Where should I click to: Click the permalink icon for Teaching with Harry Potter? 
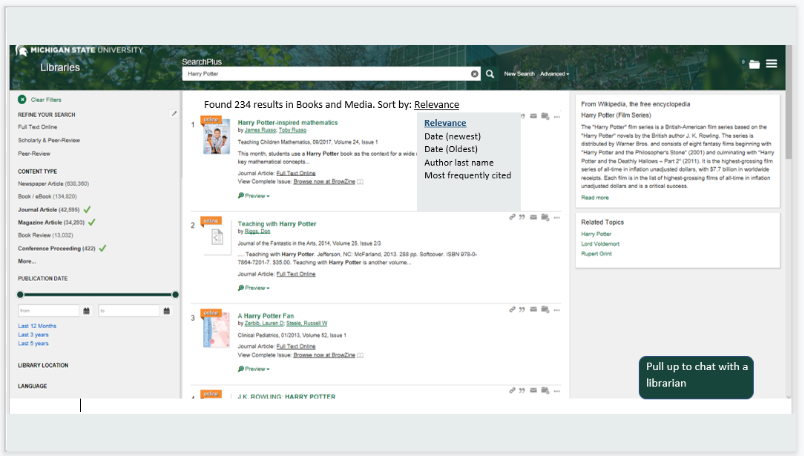512,217
